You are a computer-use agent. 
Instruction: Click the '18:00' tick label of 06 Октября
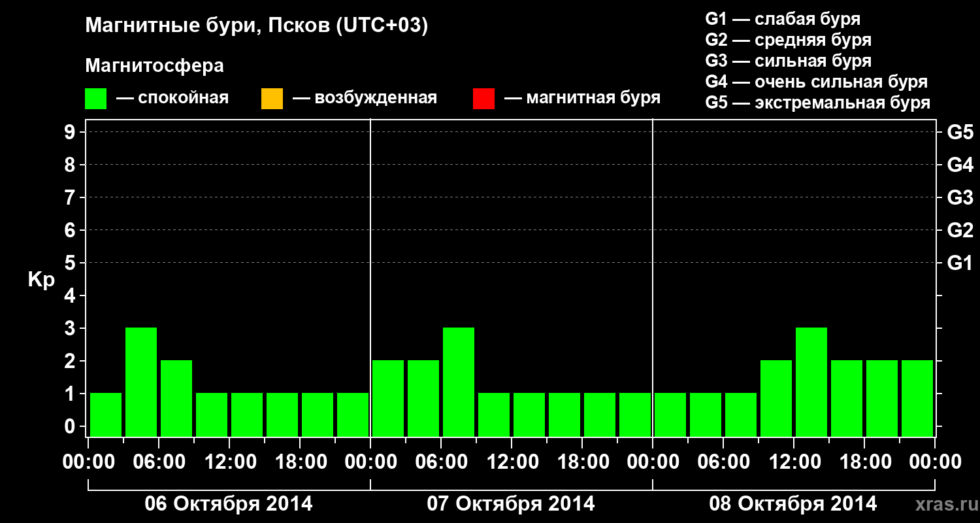tap(301, 462)
